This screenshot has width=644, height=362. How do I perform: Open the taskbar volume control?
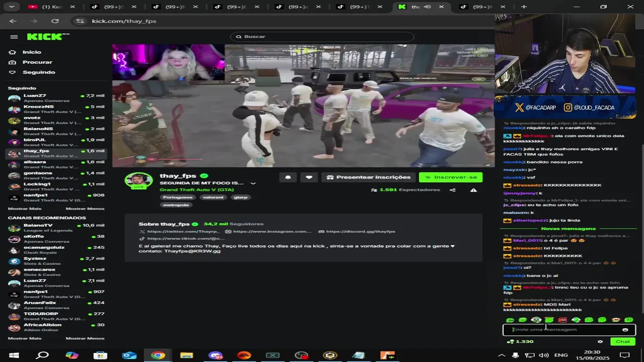tap(544, 355)
